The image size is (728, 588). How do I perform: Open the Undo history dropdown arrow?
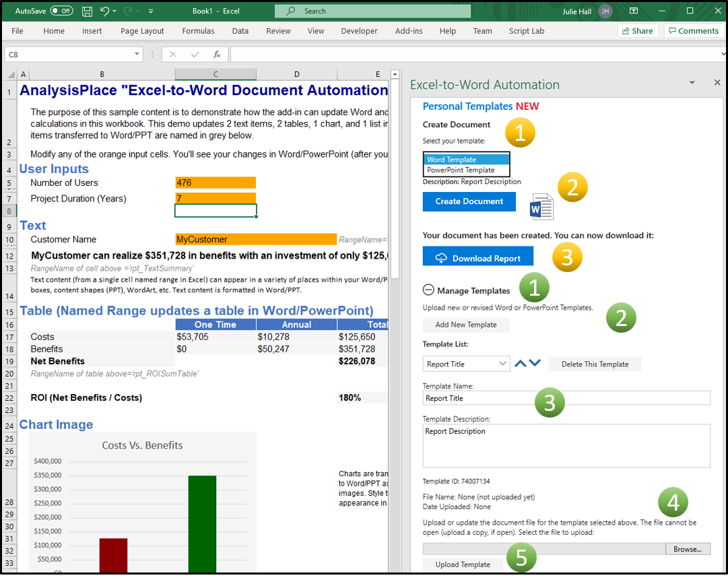[x=114, y=11]
